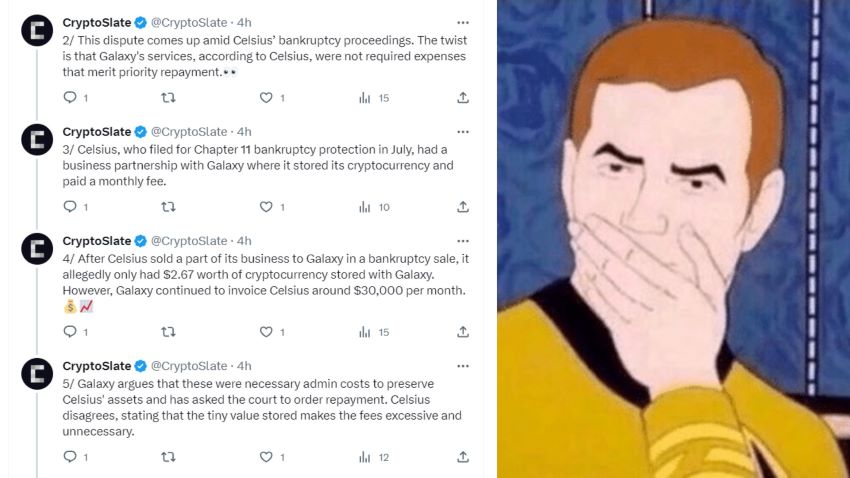Image resolution: width=850 pixels, height=478 pixels.
Task: Like the 3/ tweet about Chapter 11
Action: (x=266, y=207)
